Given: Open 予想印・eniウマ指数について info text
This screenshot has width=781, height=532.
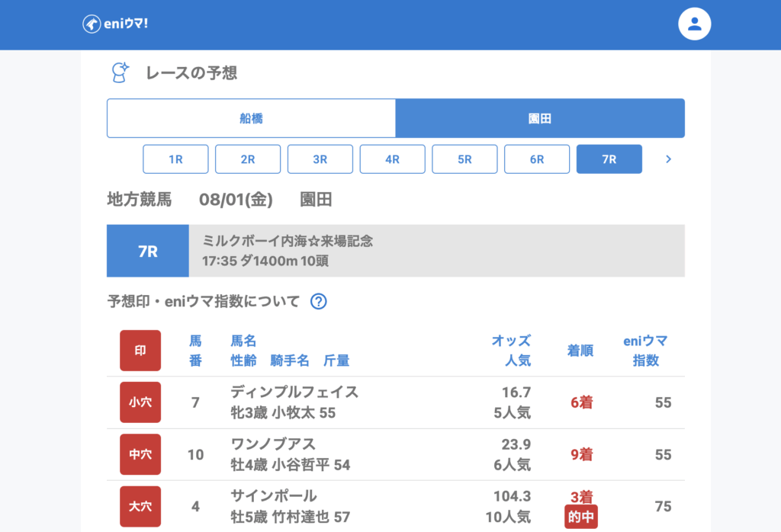Looking at the screenshot, I should point(204,301).
